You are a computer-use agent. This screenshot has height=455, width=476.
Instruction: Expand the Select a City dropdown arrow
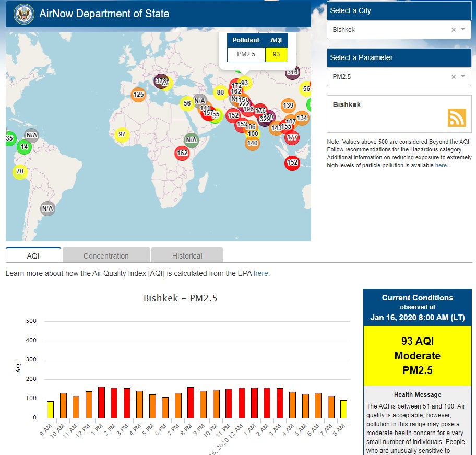(463, 30)
